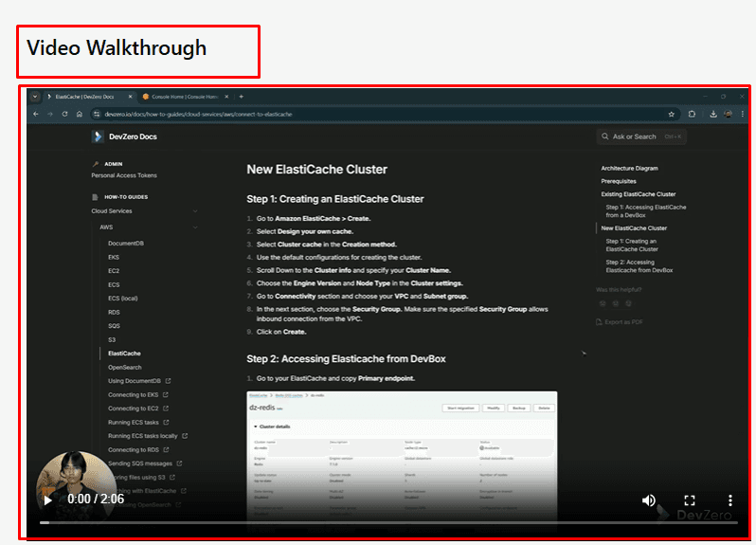Open the S3 sidebar item
This screenshot has width=756, height=545.
(112, 340)
